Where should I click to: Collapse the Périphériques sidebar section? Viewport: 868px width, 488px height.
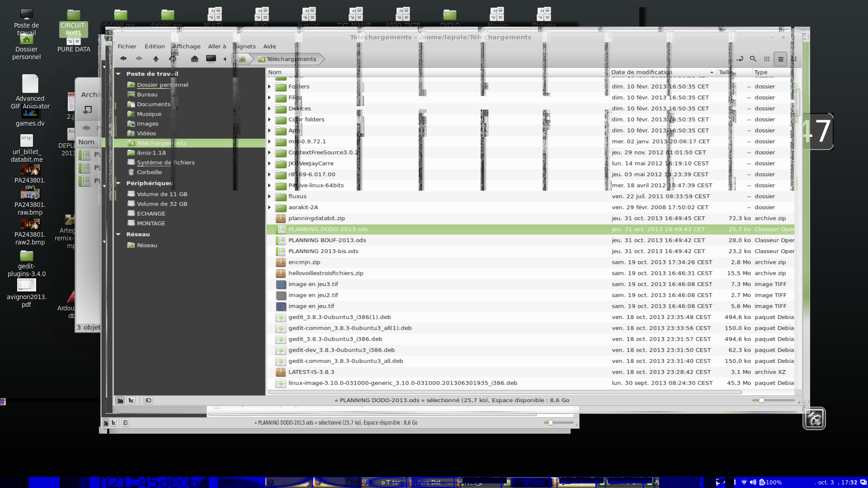[x=118, y=183]
